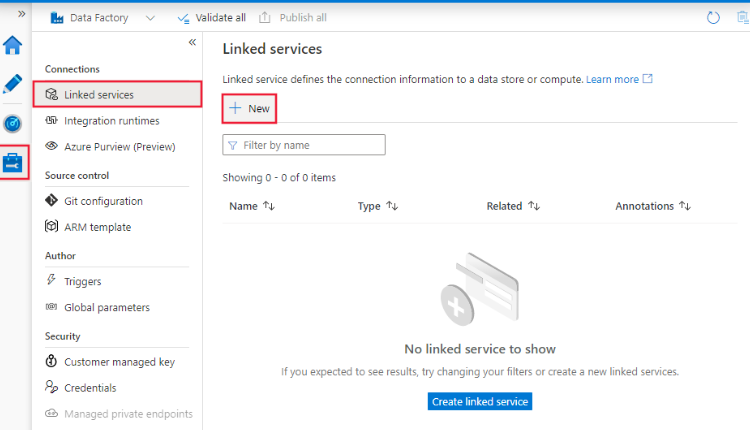Focus the Filter by name field
This screenshot has width=750, height=430.
(x=304, y=144)
